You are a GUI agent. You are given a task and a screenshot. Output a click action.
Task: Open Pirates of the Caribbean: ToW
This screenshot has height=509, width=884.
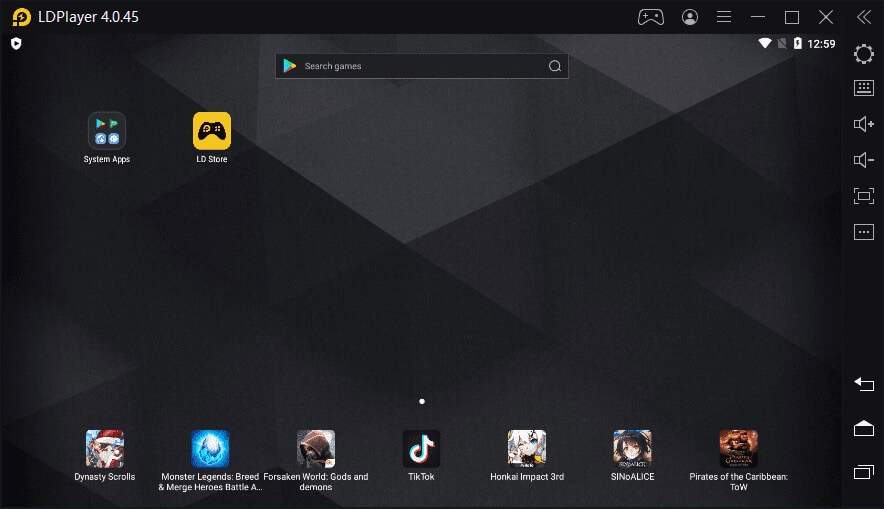[739, 449]
